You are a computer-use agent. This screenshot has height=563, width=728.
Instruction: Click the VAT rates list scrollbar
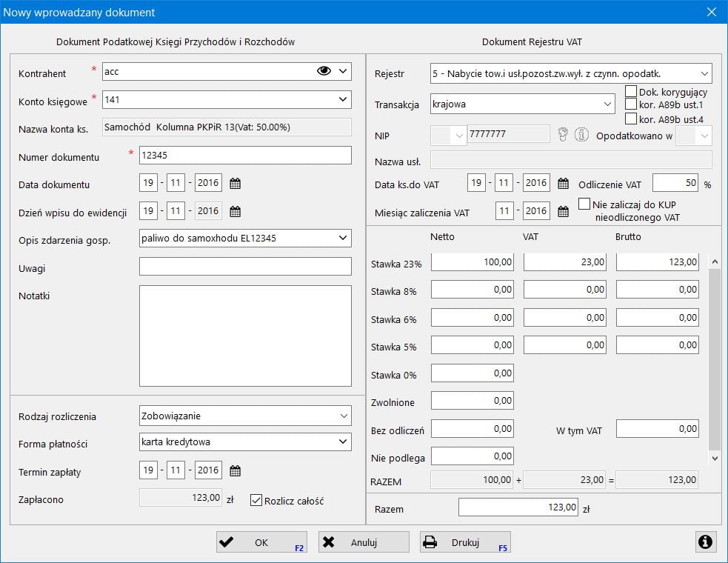(715, 359)
